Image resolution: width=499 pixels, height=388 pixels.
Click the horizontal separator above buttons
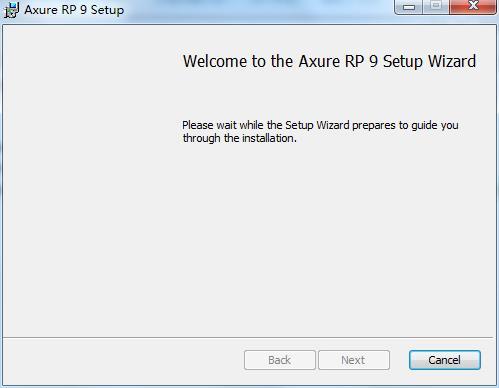coord(248,338)
